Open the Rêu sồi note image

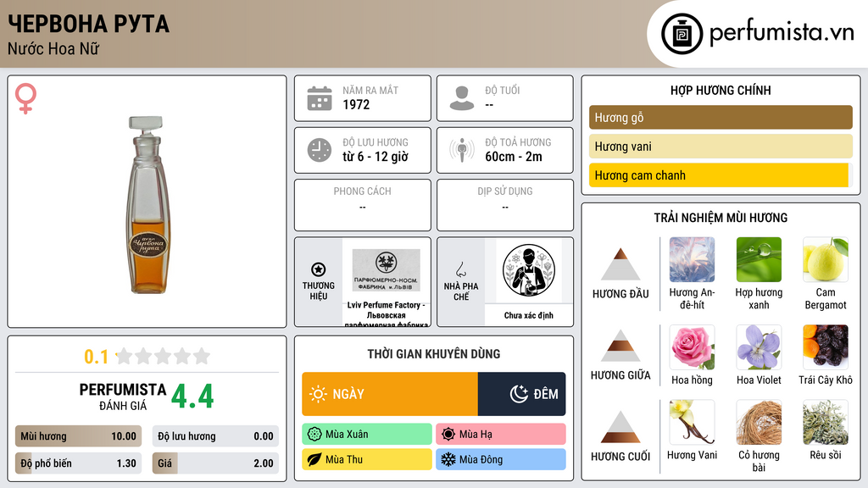(826, 423)
